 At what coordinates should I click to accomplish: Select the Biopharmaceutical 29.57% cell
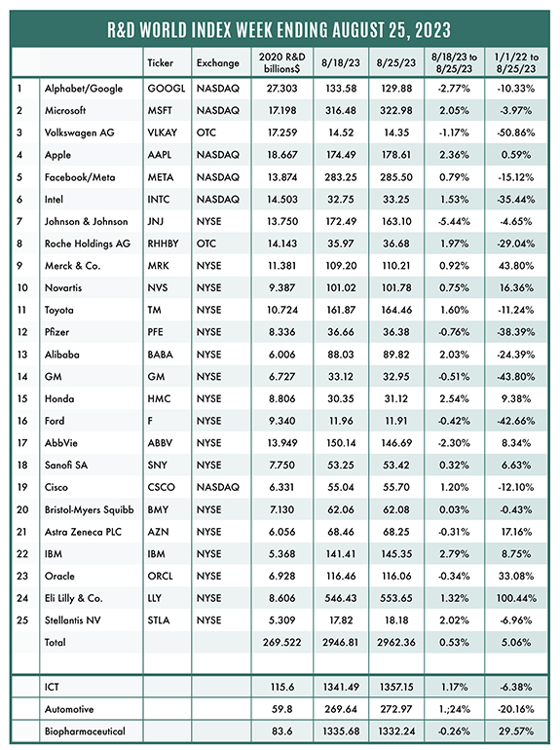point(516,731)
